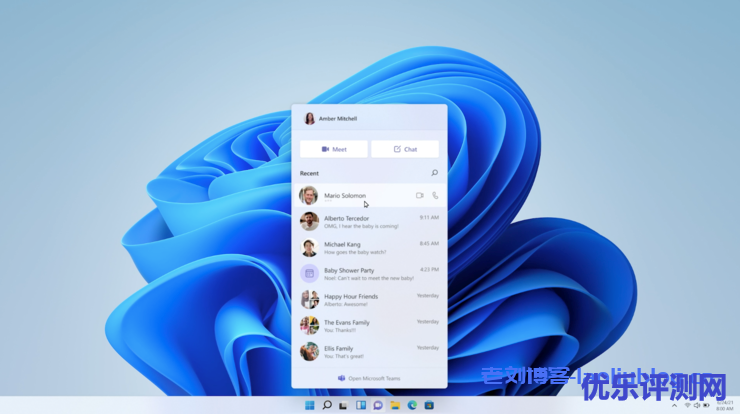The height and width of the screenshot is (414, 740).
Task: Open the Windows Start menu
Action: 310,405
